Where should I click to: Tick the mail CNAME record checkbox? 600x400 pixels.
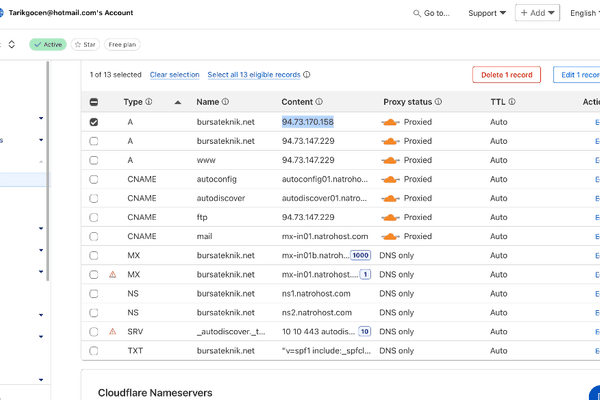94,237
